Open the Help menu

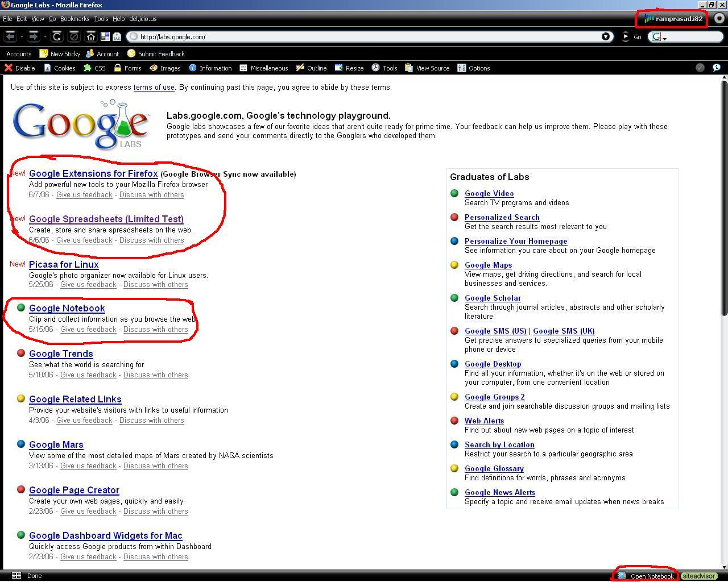point(118,19)
